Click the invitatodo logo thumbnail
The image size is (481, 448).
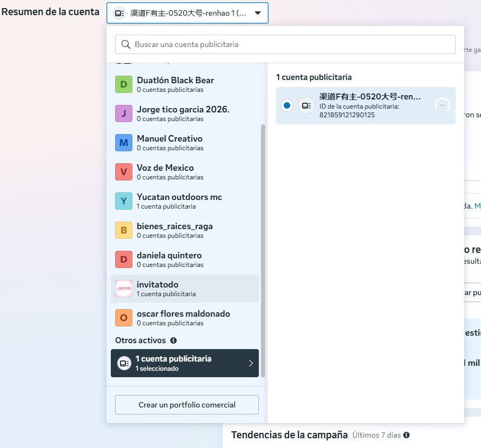124,289
